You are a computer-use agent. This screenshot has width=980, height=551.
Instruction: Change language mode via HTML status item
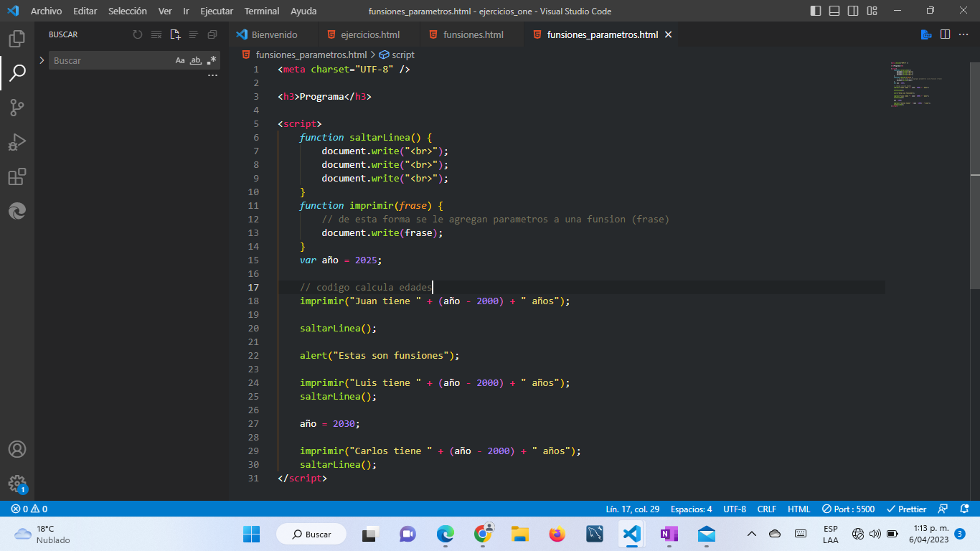(x=799, y=509)
